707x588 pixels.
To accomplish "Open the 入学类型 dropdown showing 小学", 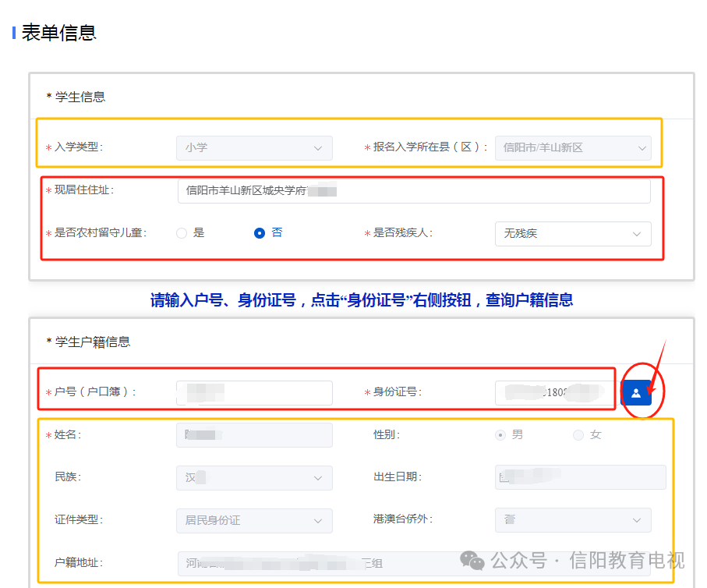I will pos(254,148).
